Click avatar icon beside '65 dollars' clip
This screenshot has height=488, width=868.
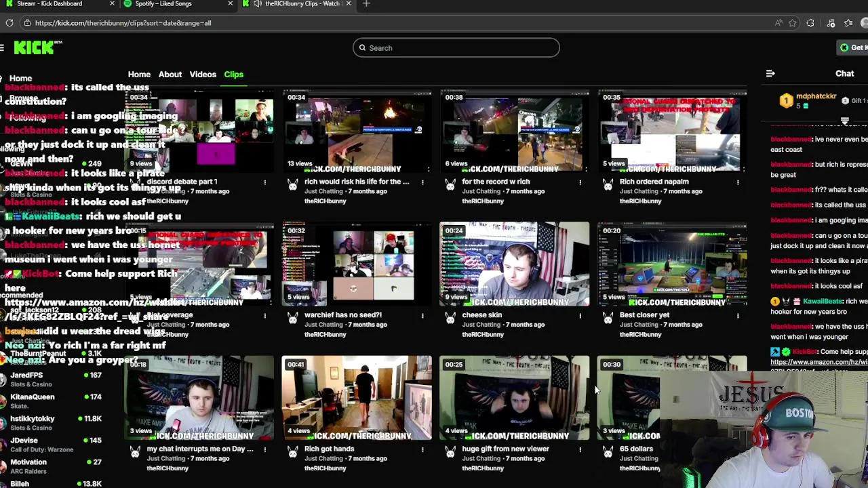pyautogui.click(x=608, y=451)
